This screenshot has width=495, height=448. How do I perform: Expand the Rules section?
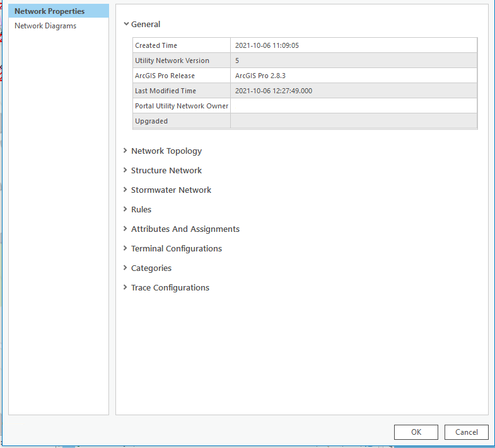tap(125, 209)
